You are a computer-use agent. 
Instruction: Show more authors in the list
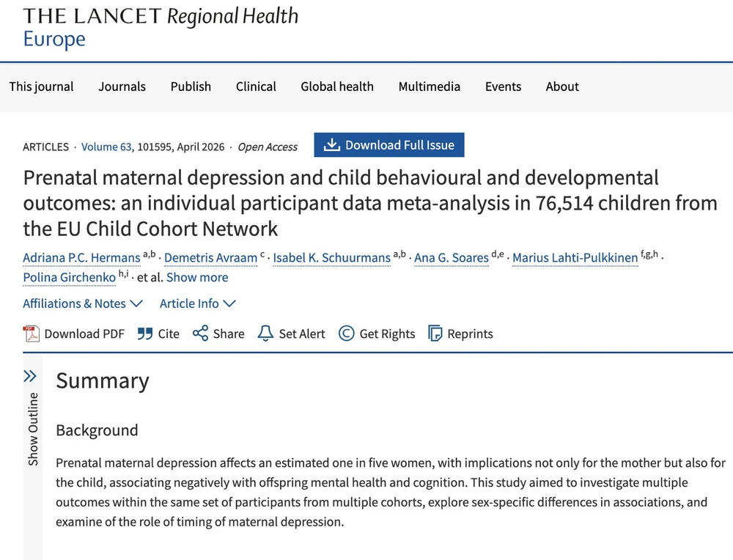197,277
